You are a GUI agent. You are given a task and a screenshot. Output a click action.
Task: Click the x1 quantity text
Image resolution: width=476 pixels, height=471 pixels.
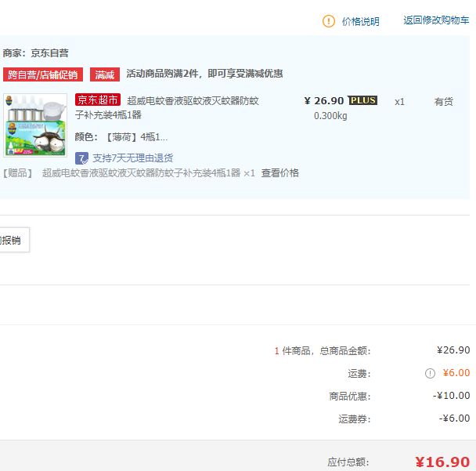399,102
